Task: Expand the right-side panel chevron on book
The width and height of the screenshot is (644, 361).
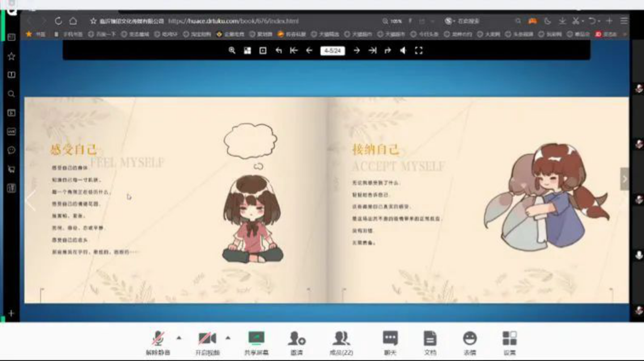Action: [x=625, y=179]
